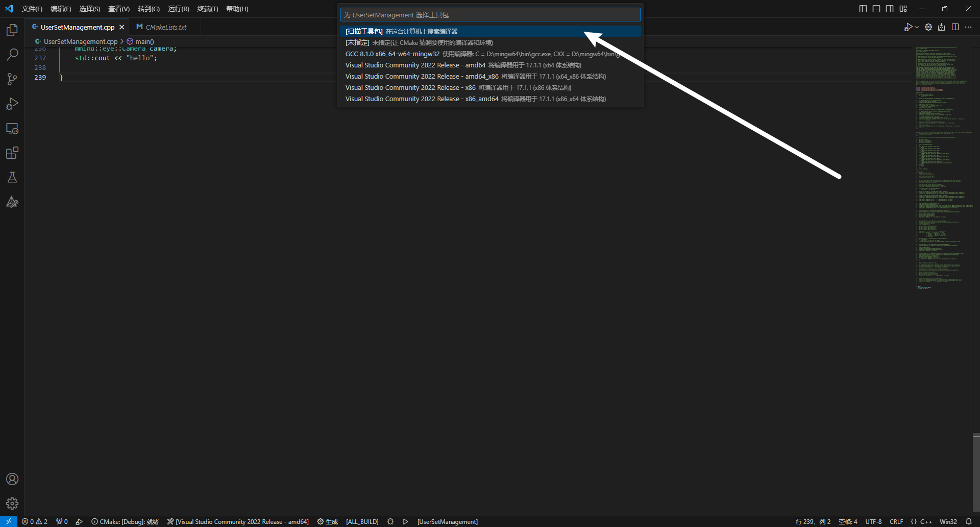This screenshot has height=527, width=980.
Task: Open the Run and Debug view
Action: coord(12,104)
